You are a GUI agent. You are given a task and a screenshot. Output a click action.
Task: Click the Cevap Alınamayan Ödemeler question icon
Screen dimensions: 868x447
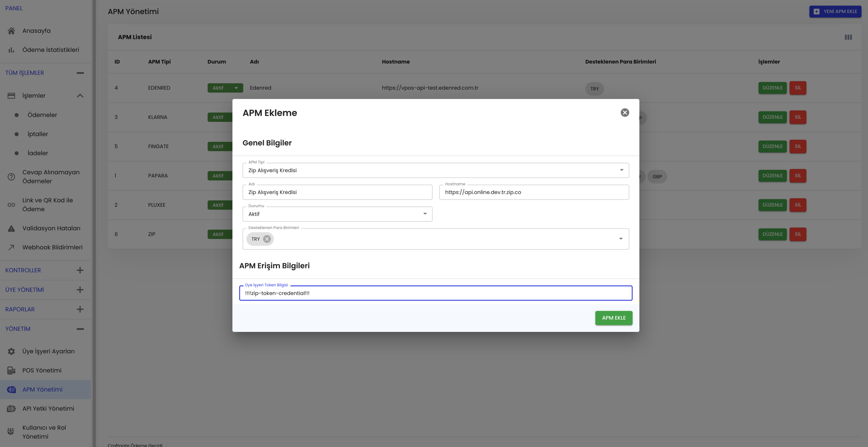pos(11,177)
